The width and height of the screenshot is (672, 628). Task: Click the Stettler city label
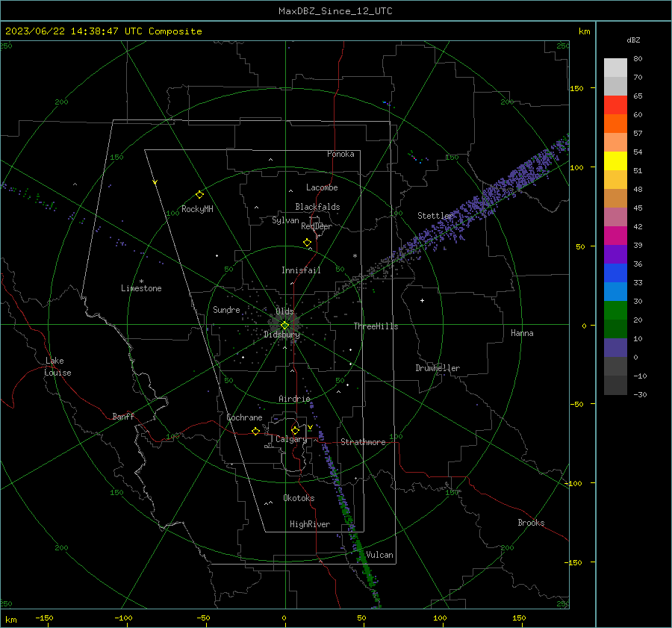point(435,216)
